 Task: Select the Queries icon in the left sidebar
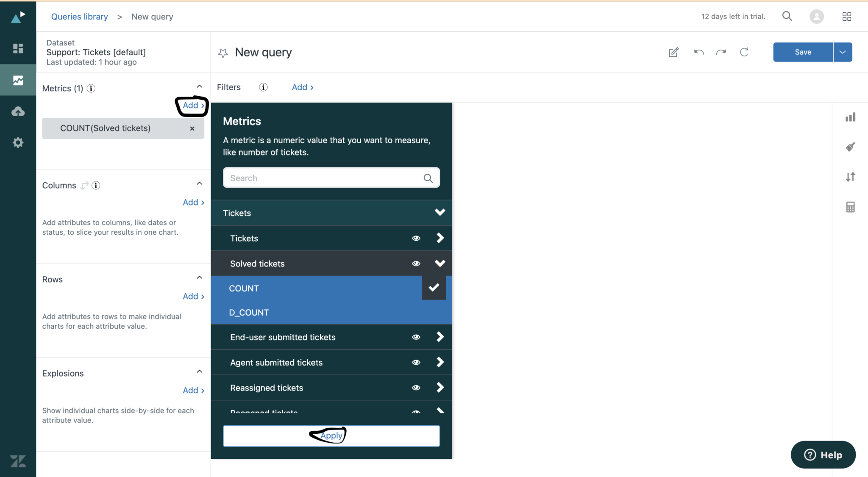point(18,80)
